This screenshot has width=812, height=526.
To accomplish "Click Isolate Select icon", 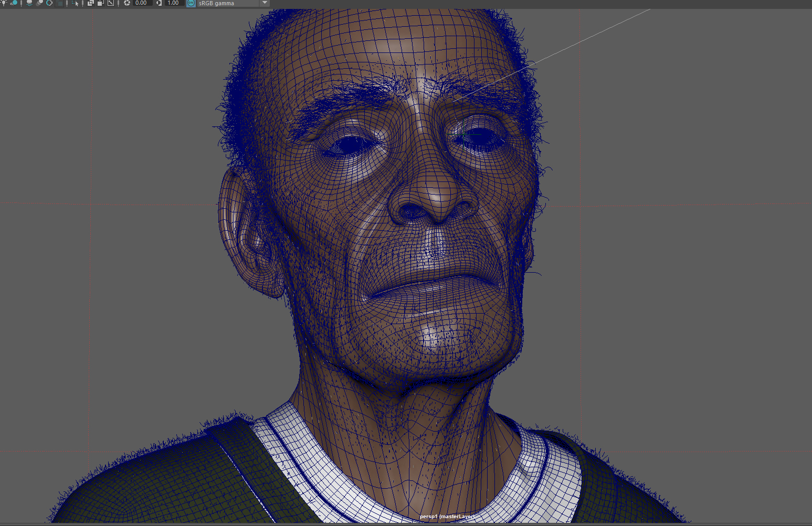I will pyautogui.click(x=76, y=3).
